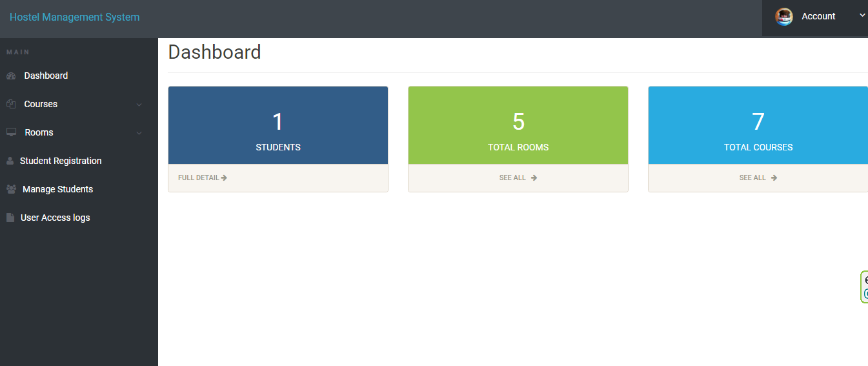
Task: Click the Hostel Management System title link
Action: coord(74,17)
